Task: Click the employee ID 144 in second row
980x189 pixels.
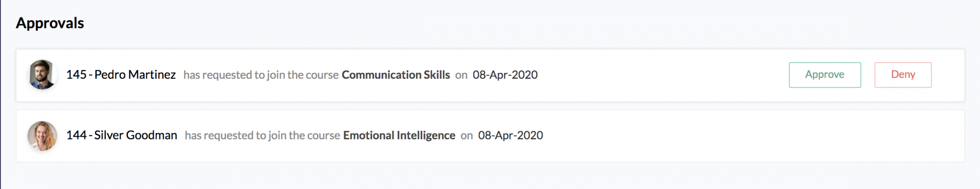Action: (x=76, y=136)
